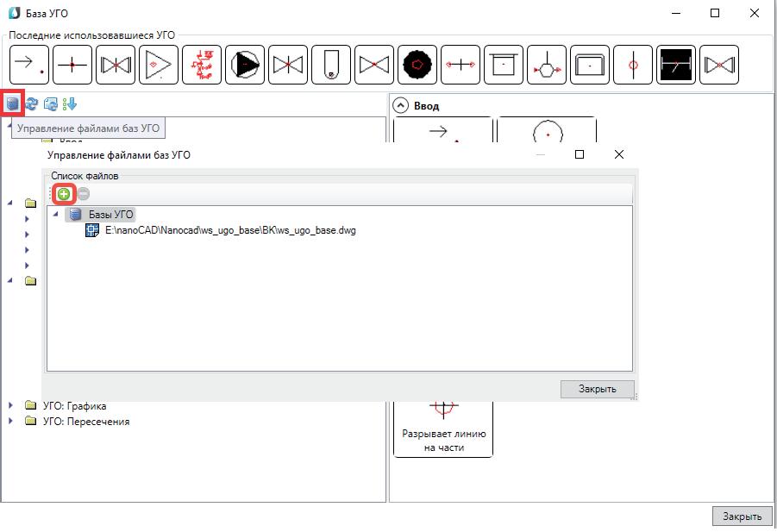Select the Базы УГО tree node
Viewport: 777px width, 532px height.
tap(111, 215)
